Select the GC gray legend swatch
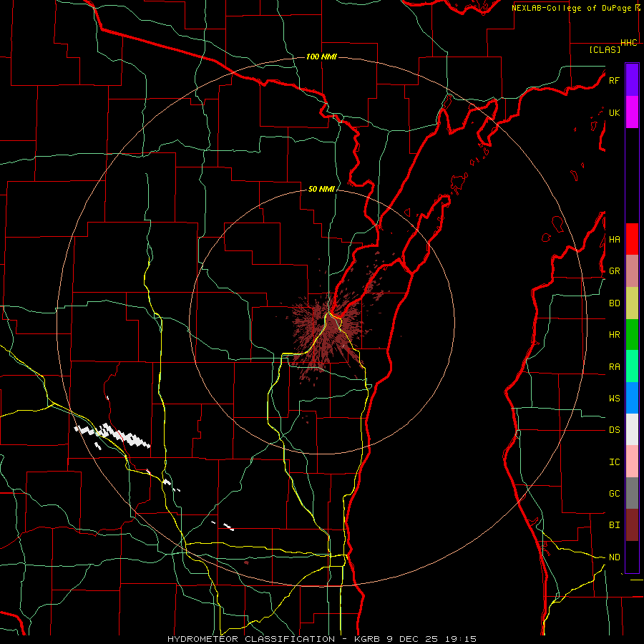644x644 pixels. pyautogui.click(x=632, y=493)
